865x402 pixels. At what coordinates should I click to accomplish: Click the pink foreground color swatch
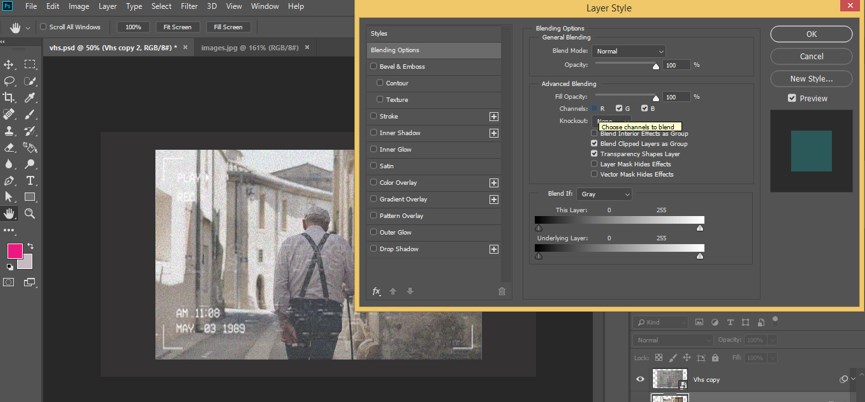tap(15, 250)
